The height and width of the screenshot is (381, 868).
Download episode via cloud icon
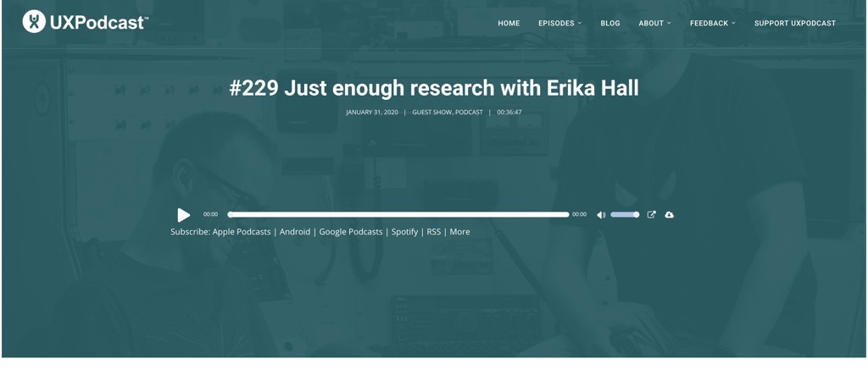[x=669, y=215]
